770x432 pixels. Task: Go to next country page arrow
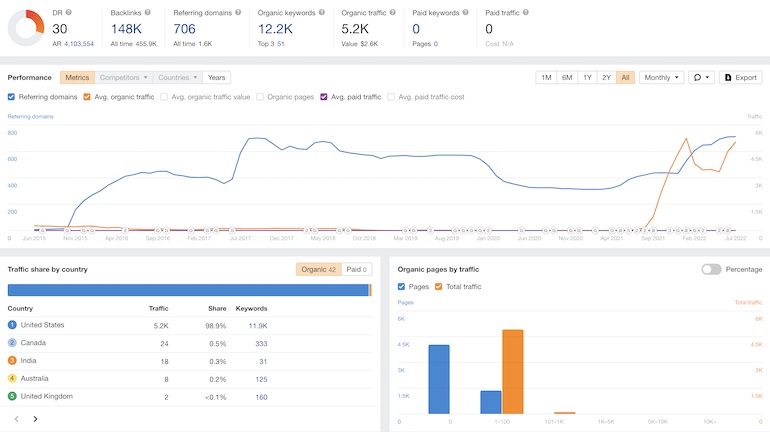click(x=35, y=419)
